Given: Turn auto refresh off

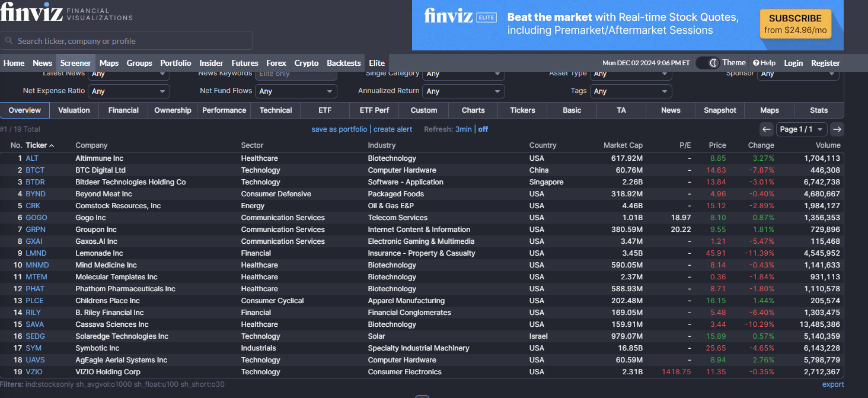Looking at the screenshot, I should 483,129.
